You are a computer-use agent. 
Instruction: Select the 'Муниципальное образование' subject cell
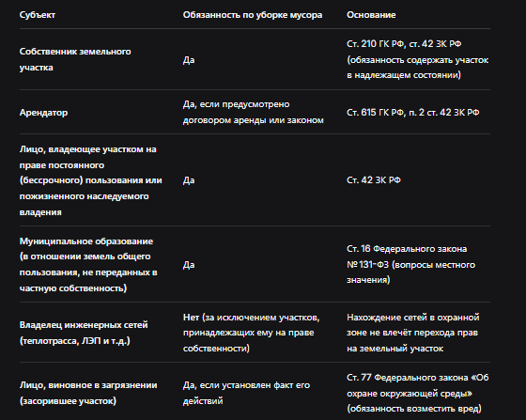(x=88, y=265)
